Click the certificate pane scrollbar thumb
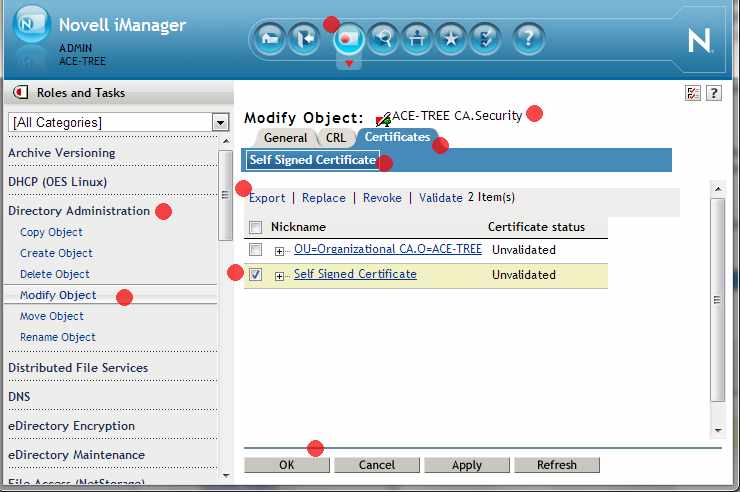The image size is (740, 492). click(718, 300)
